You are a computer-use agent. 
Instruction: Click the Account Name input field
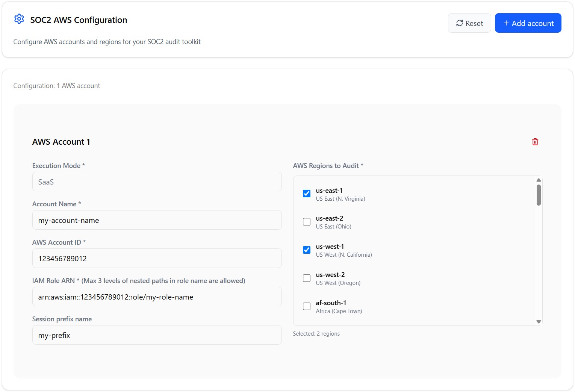point(157,220)
